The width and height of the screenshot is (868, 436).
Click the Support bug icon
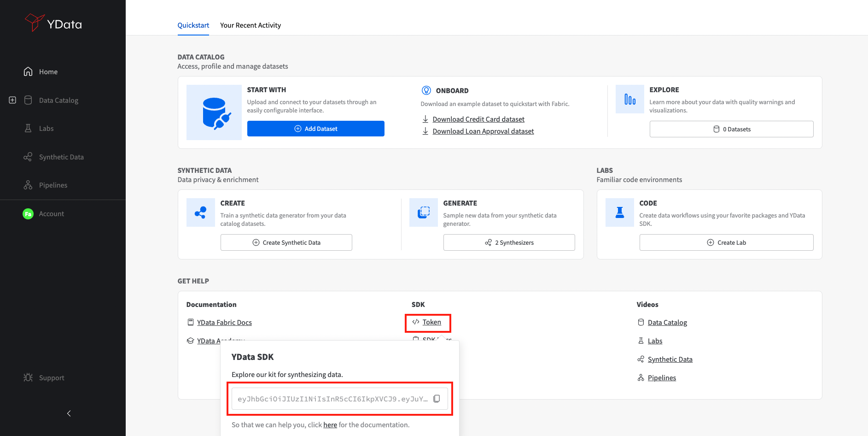[28, 377]
